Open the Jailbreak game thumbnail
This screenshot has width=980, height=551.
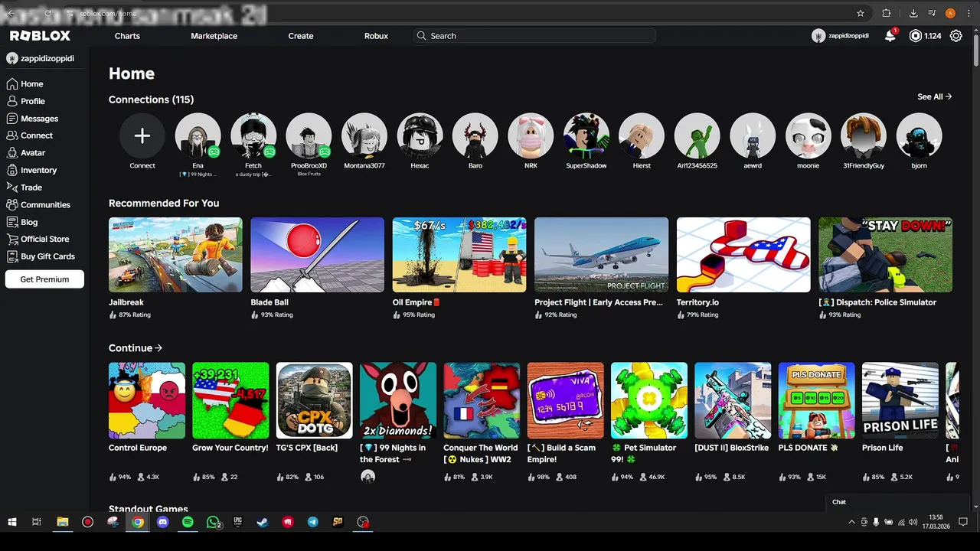pyautogui.click(x=175, y=255)
